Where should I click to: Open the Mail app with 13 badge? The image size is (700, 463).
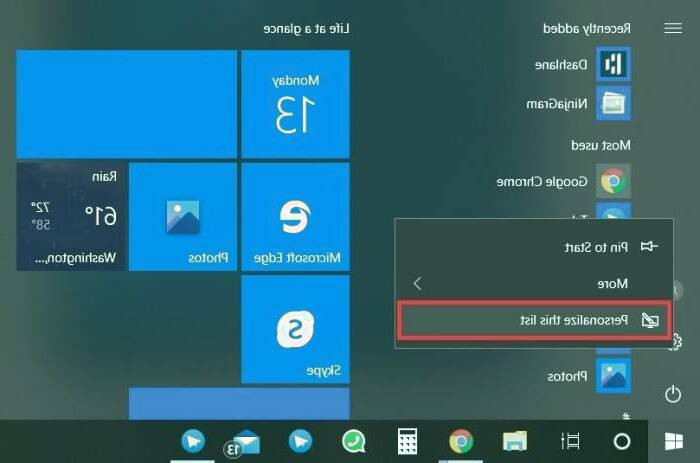click(x=244, y=441)
